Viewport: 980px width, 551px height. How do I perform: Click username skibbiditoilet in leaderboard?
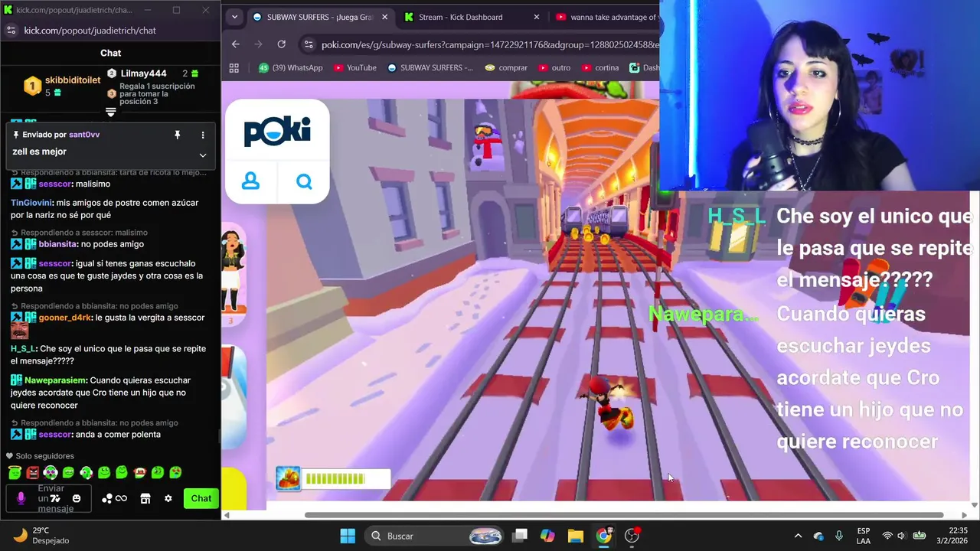coord(73,80)
